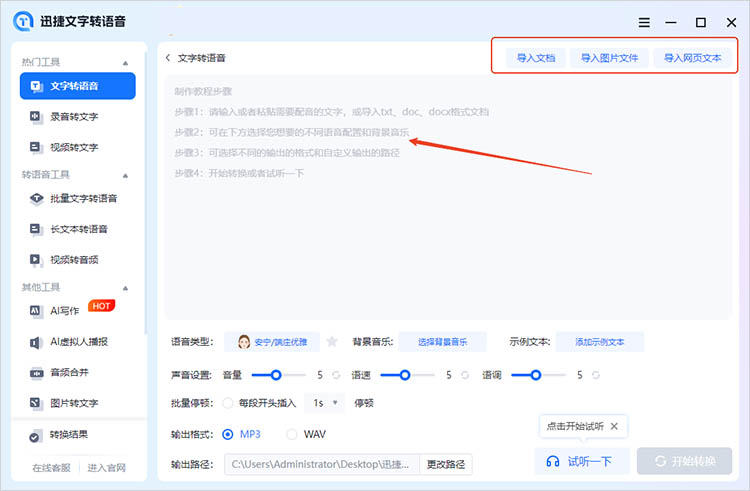750x491 pixels.
Task: Select MP3 output format
Action: tap(228, 434)
